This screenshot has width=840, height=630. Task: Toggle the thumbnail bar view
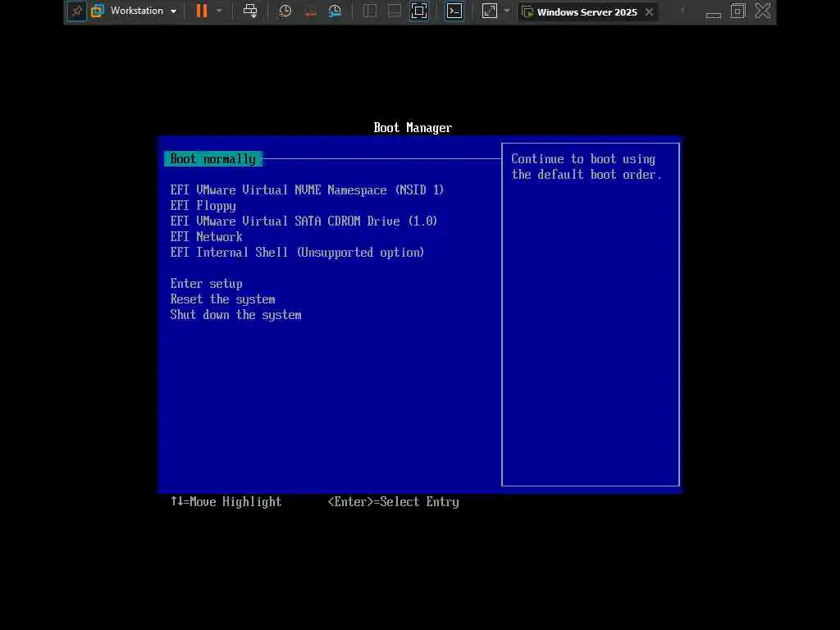click(x=395, y=11)
